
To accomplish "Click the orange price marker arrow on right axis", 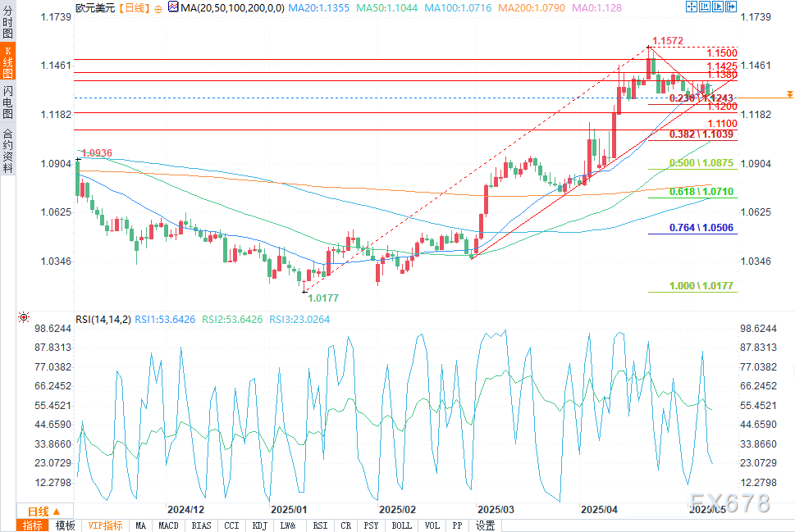I will (x=789, y=94).
